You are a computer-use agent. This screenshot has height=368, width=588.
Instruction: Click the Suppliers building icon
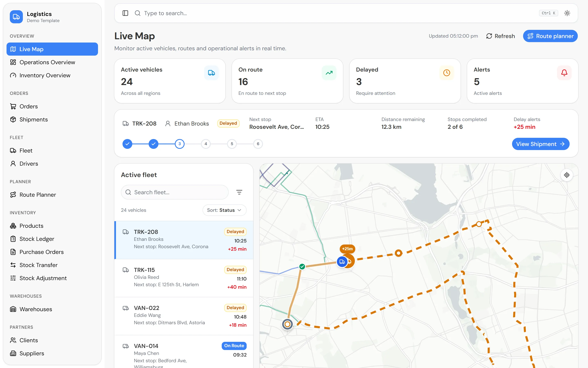[x=13, y=353]
